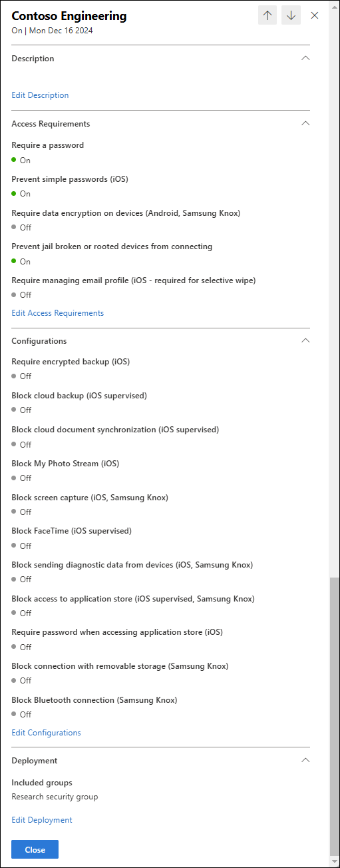The width and height of the screenshot is (340, 868).
Task: Click Off indicator under Block screen capture
Action: 21,512
